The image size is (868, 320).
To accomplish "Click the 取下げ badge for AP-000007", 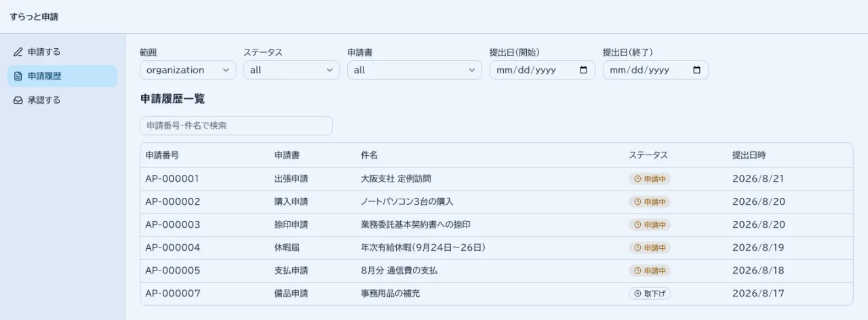I will click(650, 294).
